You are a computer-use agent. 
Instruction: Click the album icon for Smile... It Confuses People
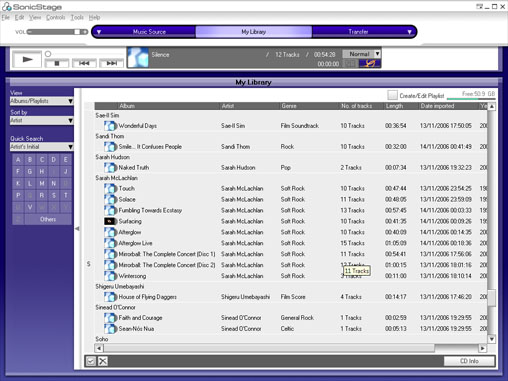[x=110, y=147]
